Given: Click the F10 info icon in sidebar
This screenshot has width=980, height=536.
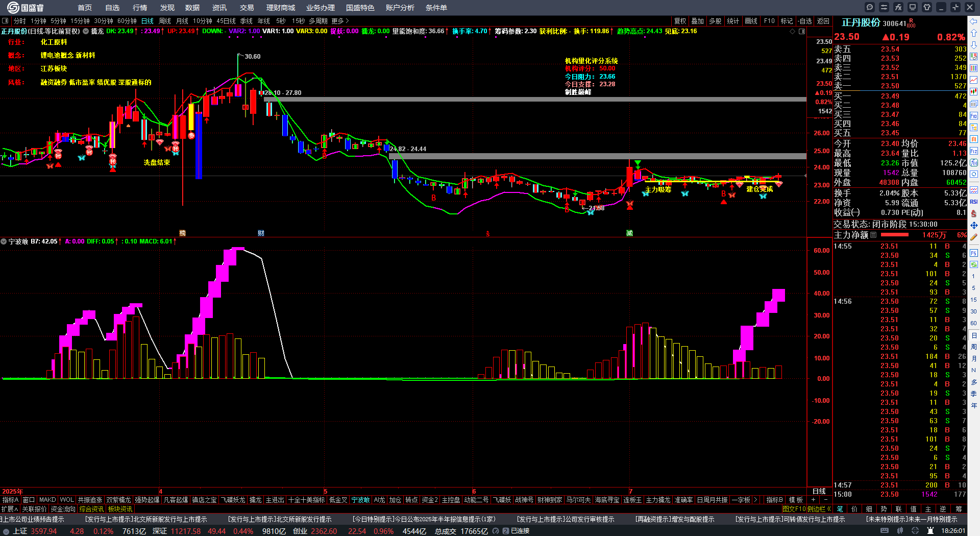Looking at the screenshot, I should click(974, 116).
